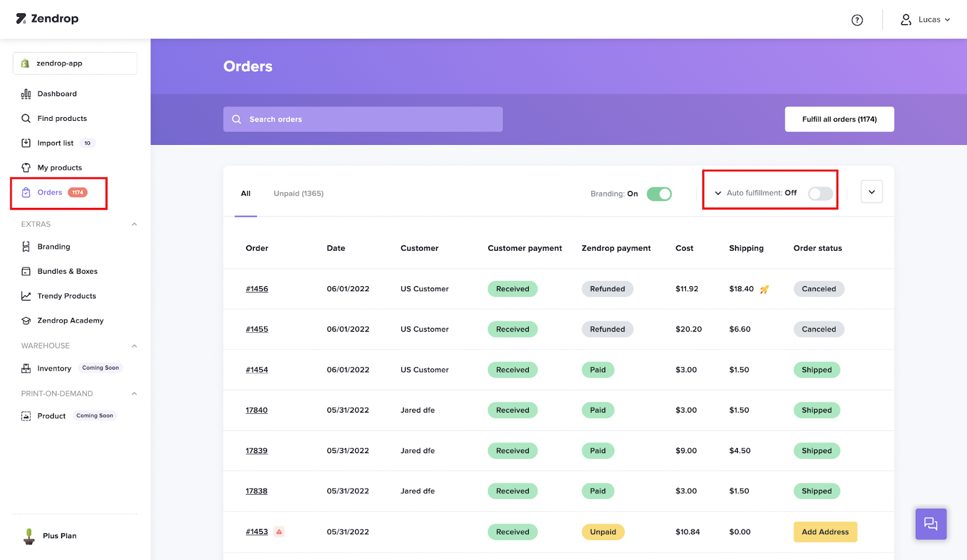Screen dimensions: 967x560
Task: Open the chat support widget
Action: coord(931,524)
